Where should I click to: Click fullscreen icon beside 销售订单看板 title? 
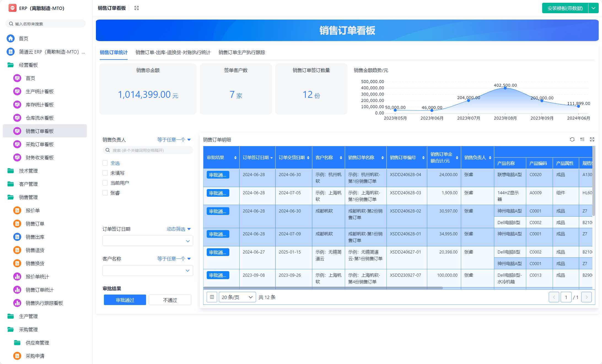pyautogui.click(x=136, y=8)
